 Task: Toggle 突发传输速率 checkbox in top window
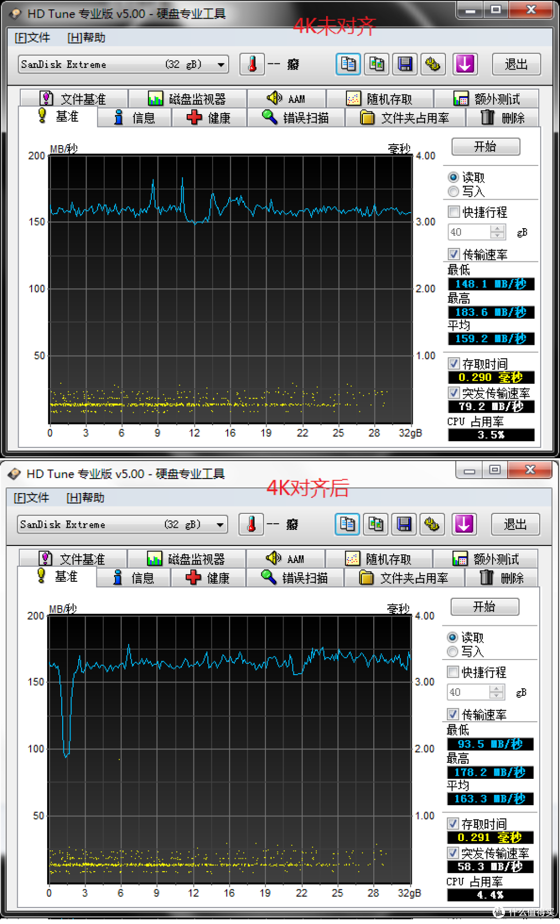[x=454, y=393]
